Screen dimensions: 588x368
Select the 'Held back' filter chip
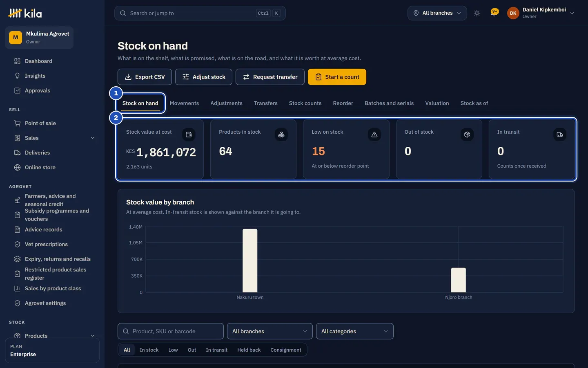tap(249, 350)
